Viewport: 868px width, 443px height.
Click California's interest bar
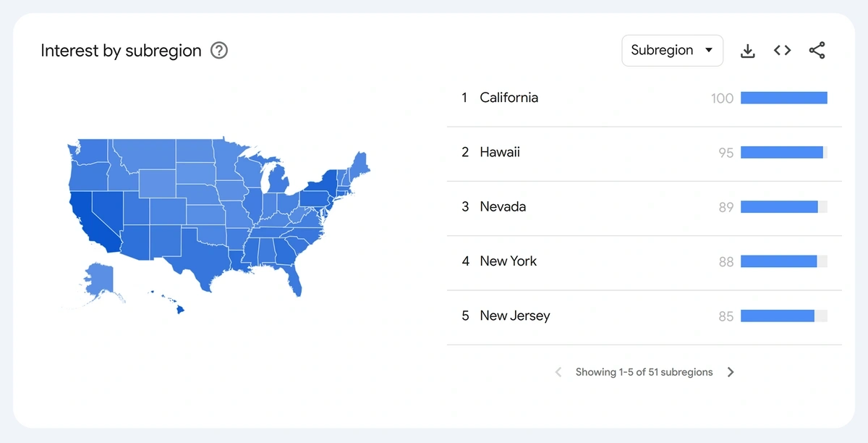(783, 98)
